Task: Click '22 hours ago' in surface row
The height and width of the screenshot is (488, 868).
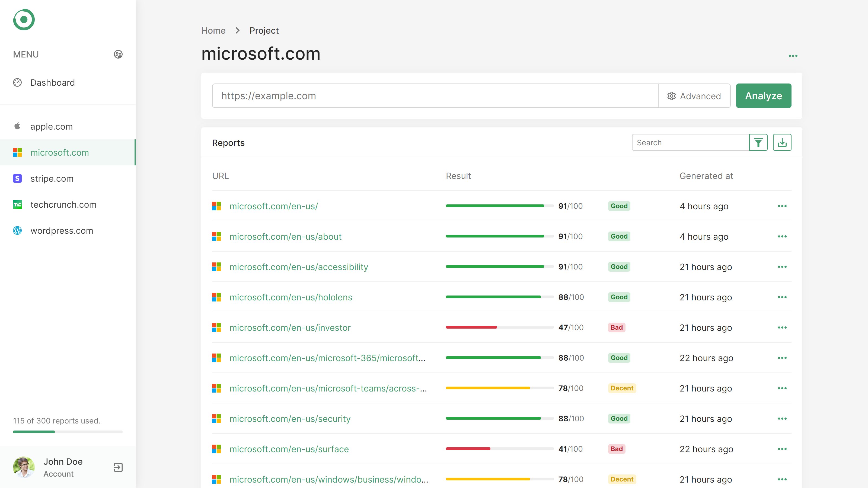Action: 706,449
